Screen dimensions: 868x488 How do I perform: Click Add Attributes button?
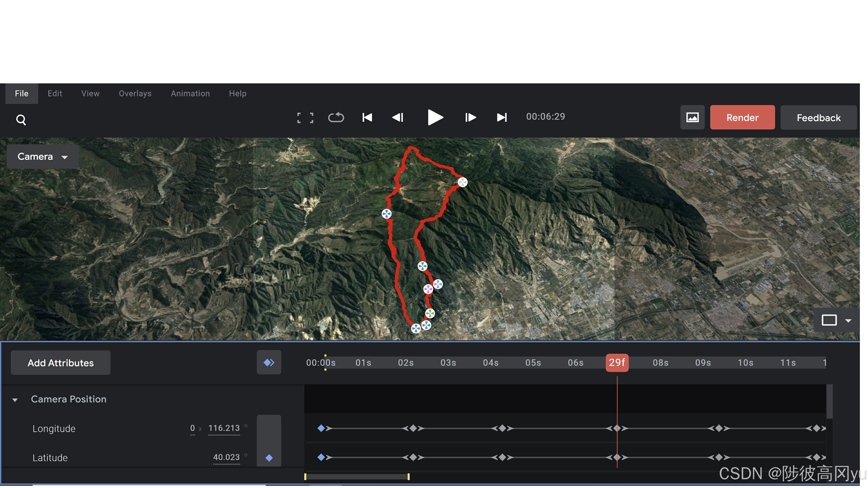(x=61, y=363)
